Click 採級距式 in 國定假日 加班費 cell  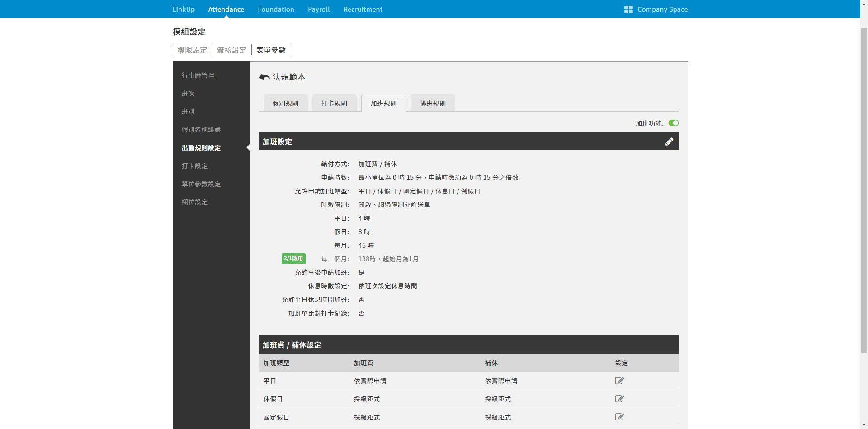point(367,417)
